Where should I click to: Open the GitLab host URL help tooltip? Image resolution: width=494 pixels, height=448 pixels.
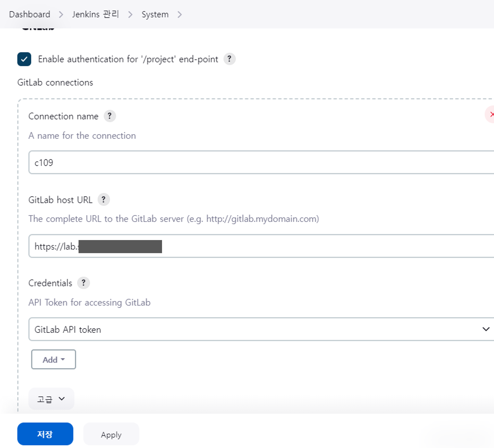point(103,200)
